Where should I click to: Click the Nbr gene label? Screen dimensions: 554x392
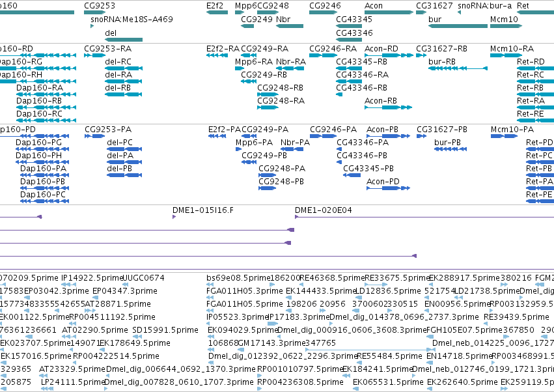(x=283, y=19)
